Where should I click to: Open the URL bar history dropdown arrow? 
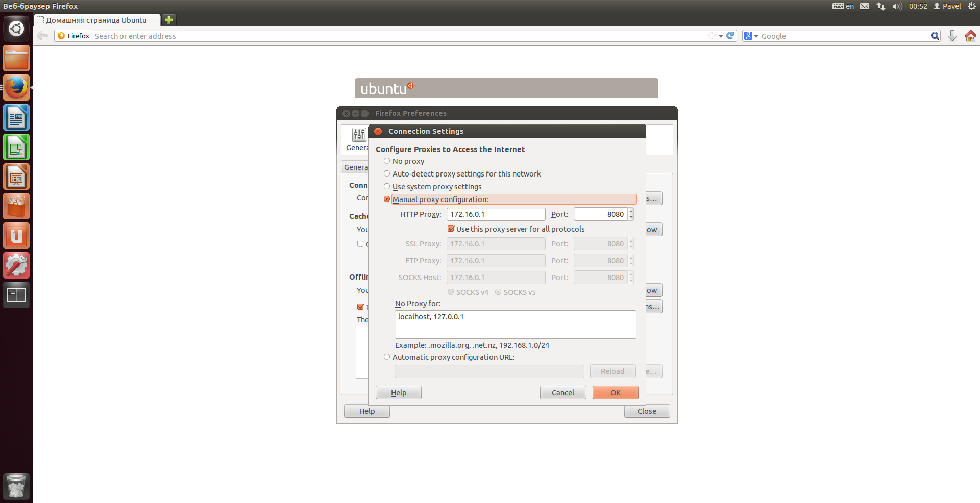721,36
